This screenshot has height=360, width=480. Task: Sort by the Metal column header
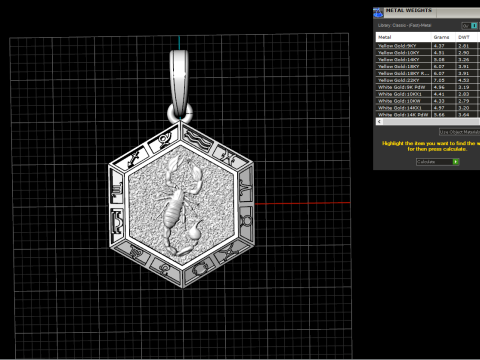404,37
